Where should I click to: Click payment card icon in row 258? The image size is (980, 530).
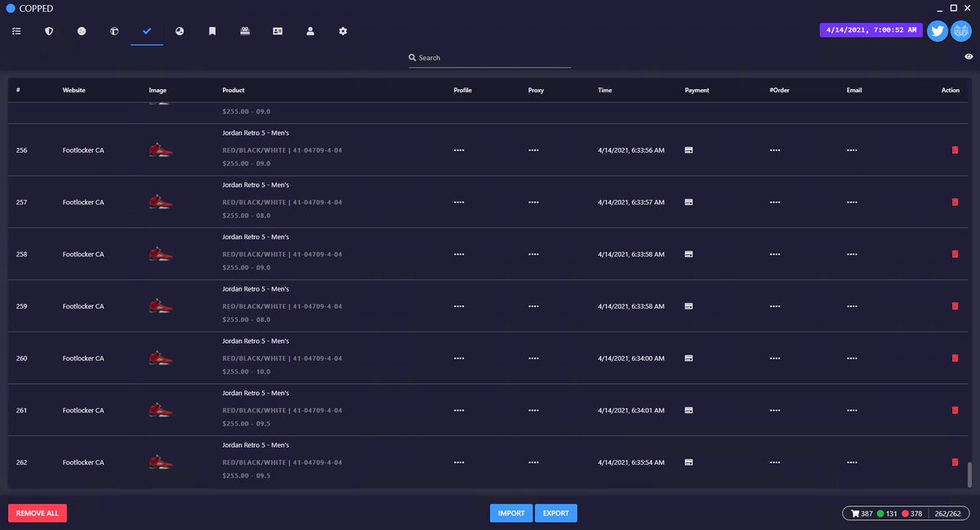(x=688, y=254)
